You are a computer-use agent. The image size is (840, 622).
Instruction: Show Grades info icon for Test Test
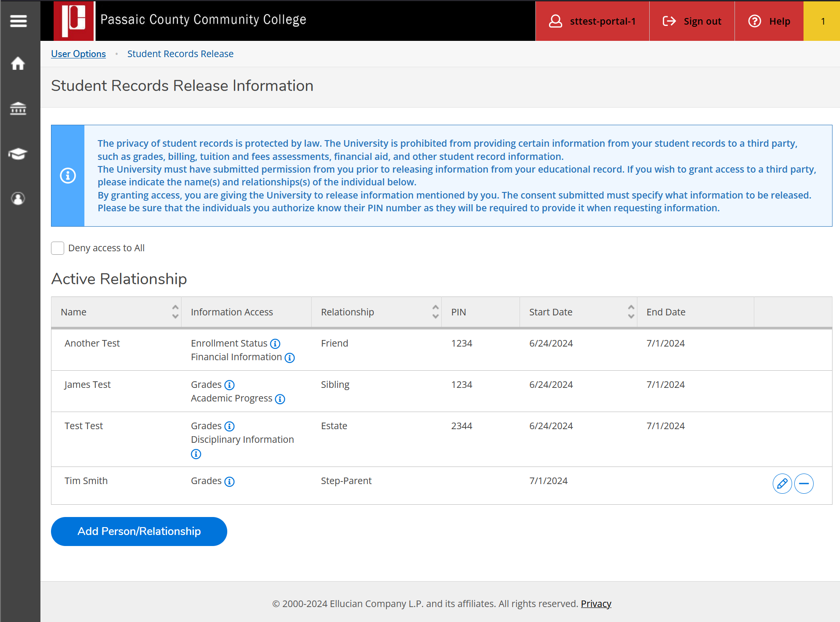click(229, 427)
